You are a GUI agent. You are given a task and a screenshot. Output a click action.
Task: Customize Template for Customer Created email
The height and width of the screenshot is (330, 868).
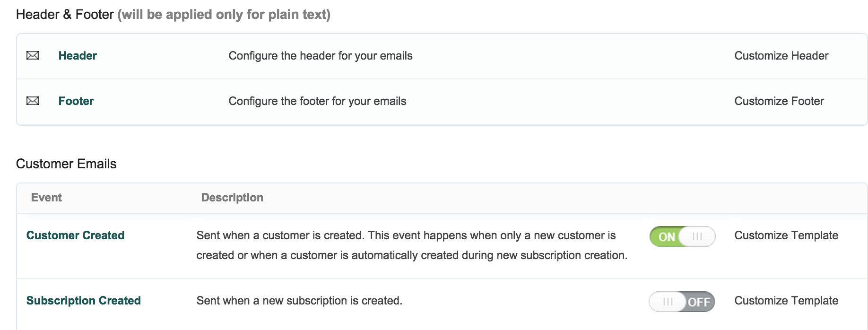coord(786,235)
